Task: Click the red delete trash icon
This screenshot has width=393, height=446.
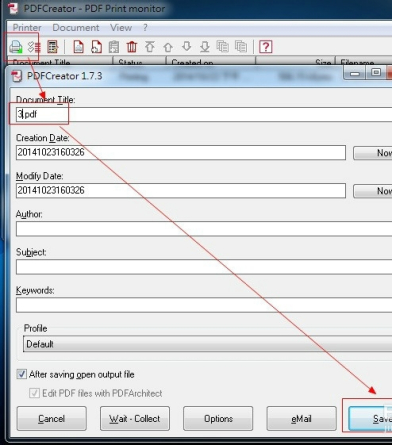Action: [x=132, y=47]
